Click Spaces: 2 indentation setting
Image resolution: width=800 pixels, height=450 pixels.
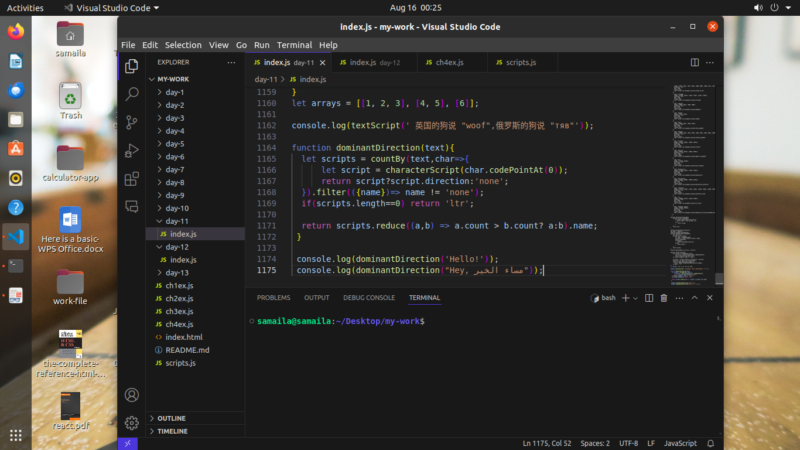(x=595, y=443)
